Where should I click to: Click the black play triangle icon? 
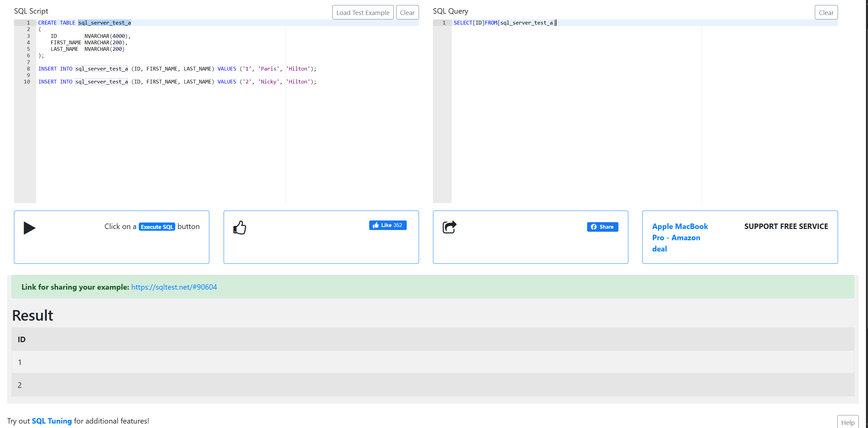pyautogui.click(x=29, y=228)
